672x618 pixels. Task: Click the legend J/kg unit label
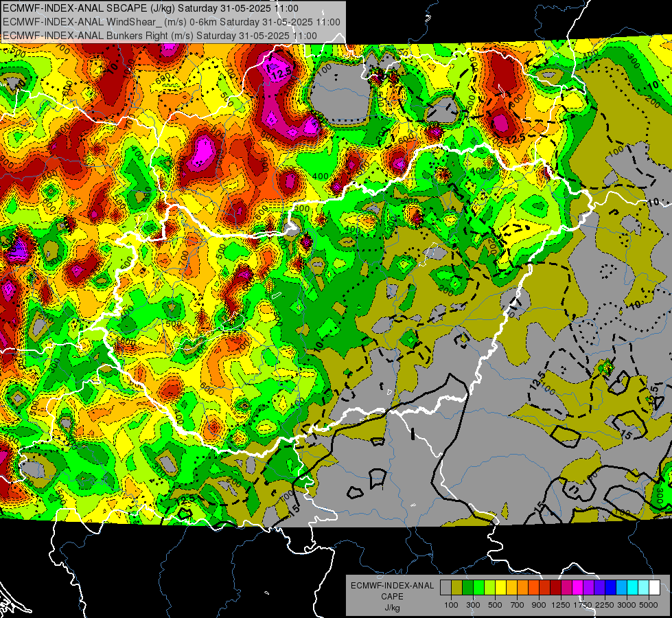pyautogui.click(x=392, y=608)
